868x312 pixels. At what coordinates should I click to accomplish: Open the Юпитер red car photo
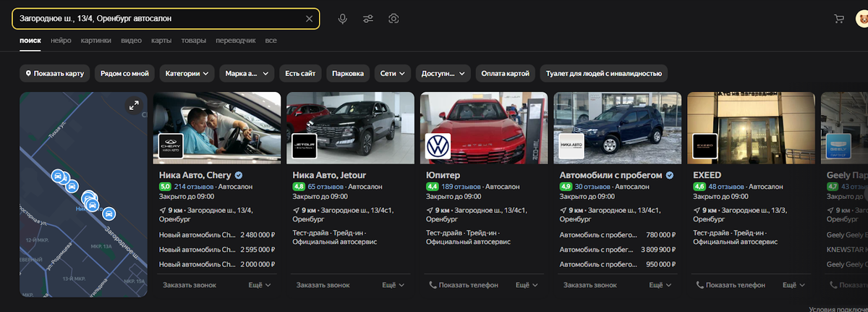pos(484,127)
